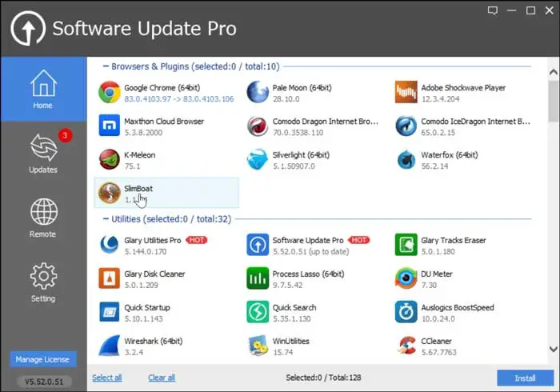Collapse the Browsers & Plugins section
This screenshot has width=560, height=392.
pyautogui.click(x=106, y=66)
